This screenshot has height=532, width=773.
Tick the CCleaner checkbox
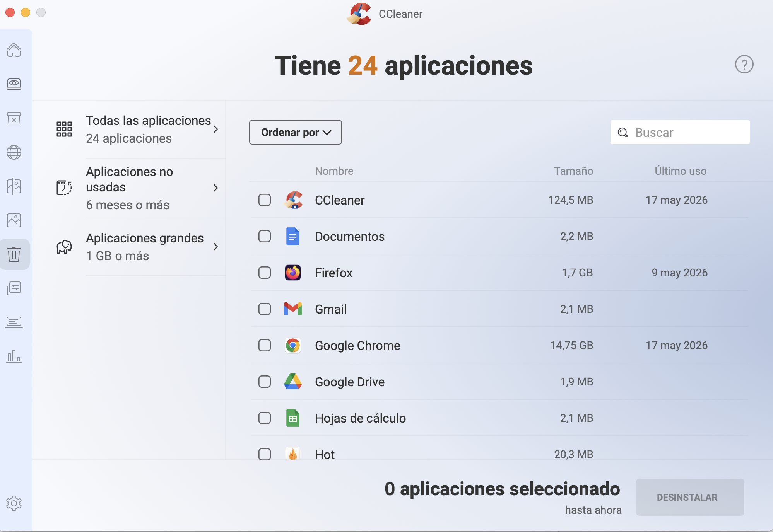(265, 200)
